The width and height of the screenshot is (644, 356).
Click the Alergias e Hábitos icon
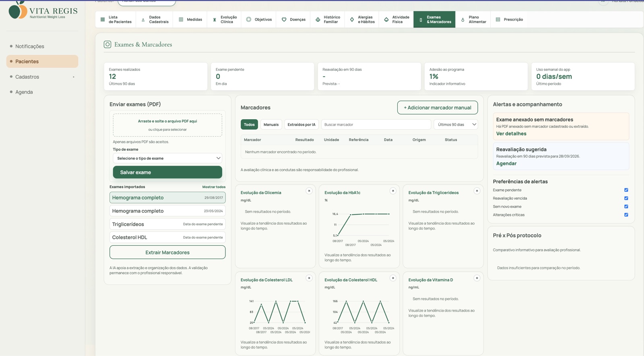pos(352,19)
